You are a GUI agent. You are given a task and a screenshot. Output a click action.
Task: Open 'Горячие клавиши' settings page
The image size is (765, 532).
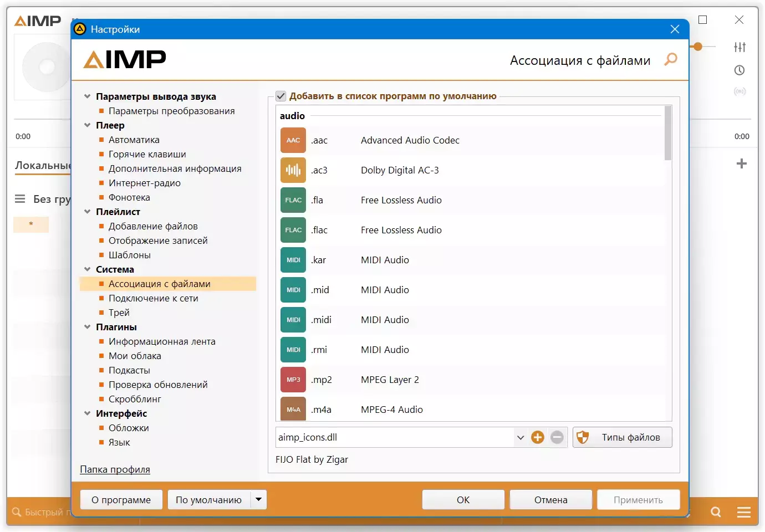(147, 154)
